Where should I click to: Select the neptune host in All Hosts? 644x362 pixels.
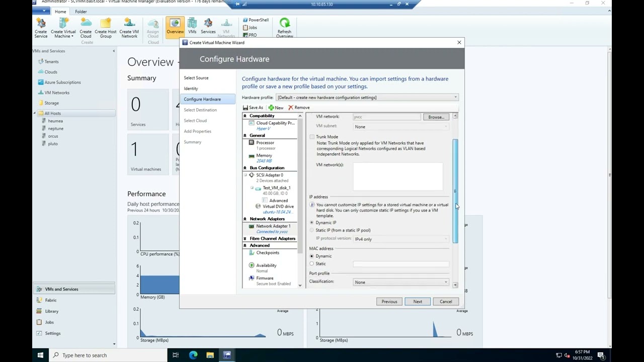pyautogui.click(x=56, y=129)
